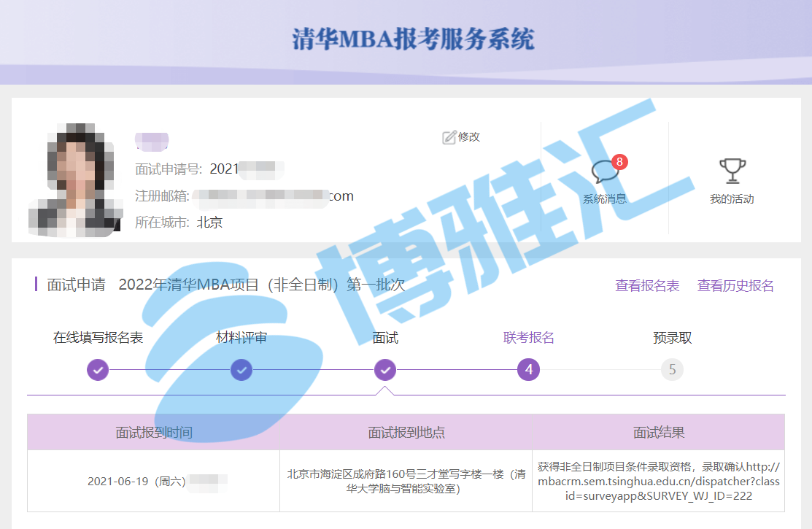
Task: Open 我的活动 trophy icon
Action: (732, 171)
